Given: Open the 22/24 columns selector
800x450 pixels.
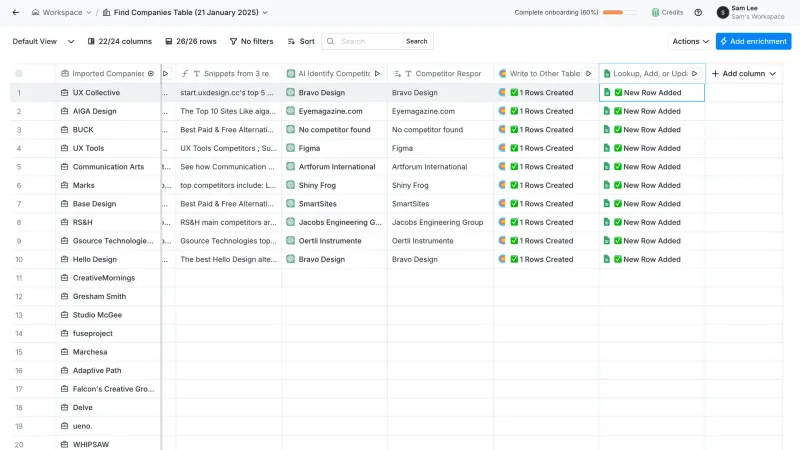Looking at the screenshot, I should tap(119, 41).
